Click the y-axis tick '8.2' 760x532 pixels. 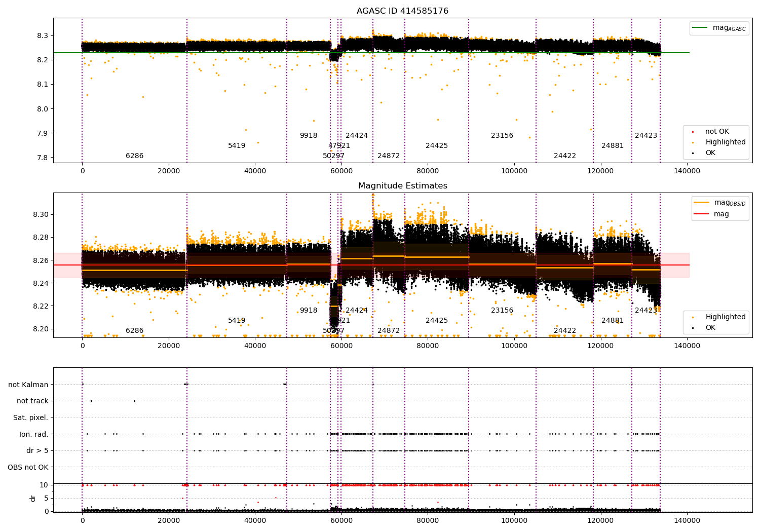(x=43, y=60)
